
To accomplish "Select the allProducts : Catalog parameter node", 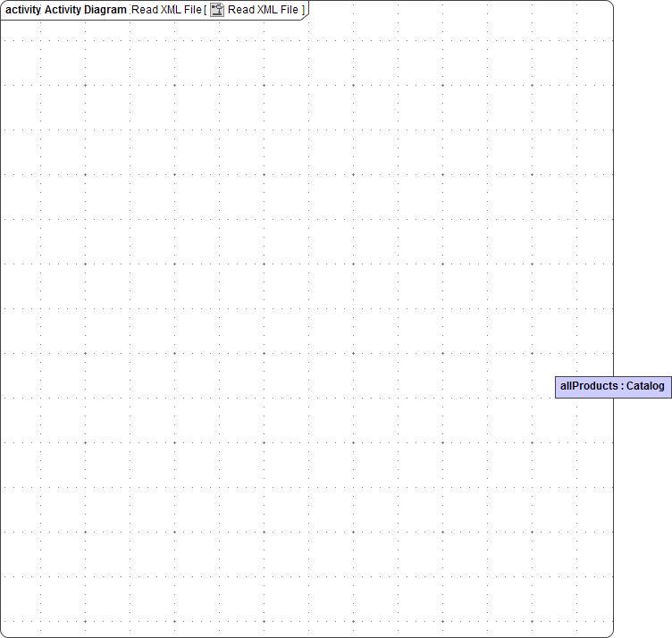I will coord(613,386).
